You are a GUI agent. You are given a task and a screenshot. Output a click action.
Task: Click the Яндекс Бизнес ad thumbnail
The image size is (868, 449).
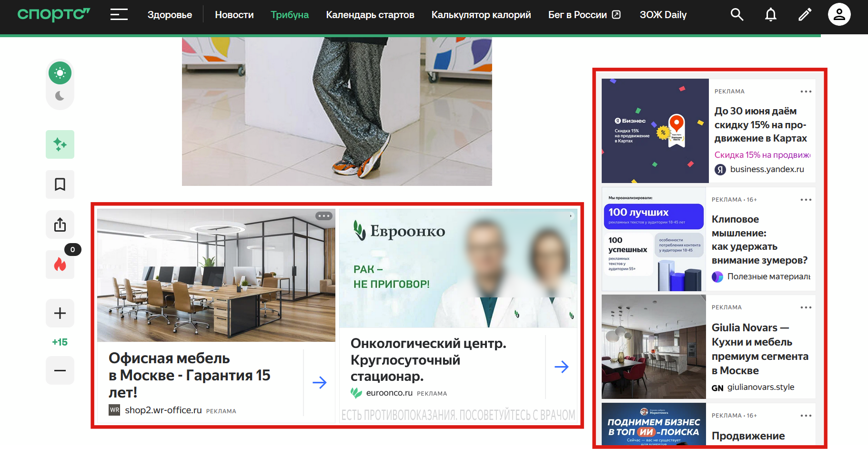[655, 131]
